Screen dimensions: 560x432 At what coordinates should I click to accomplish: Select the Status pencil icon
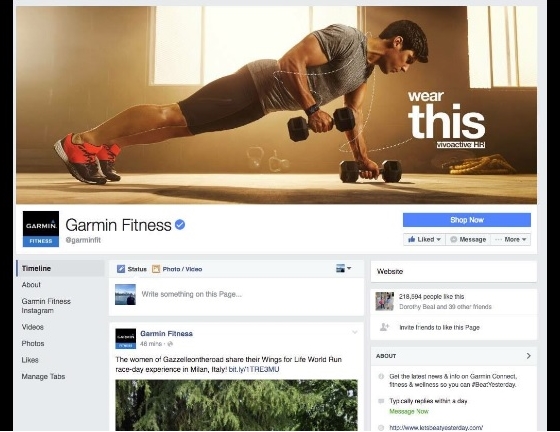tap(121, 269)
